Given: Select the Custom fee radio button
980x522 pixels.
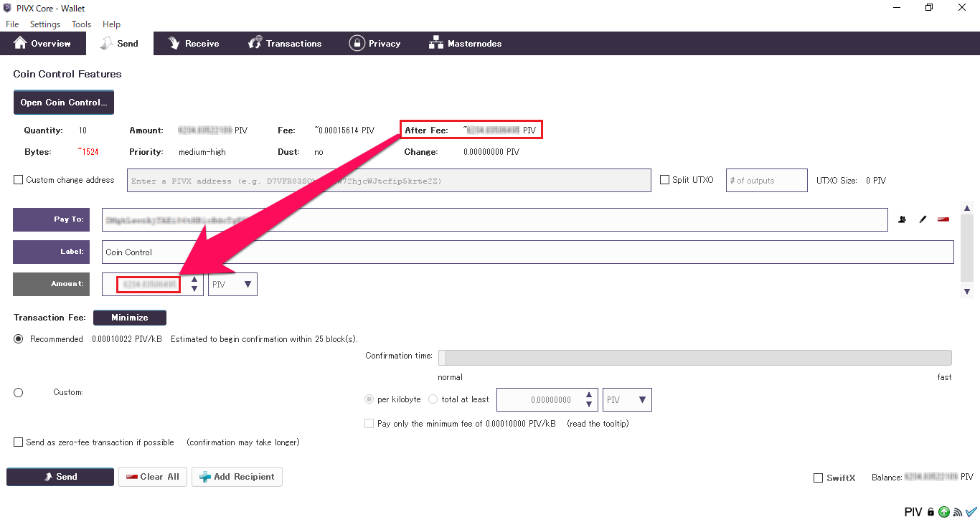Looking at the screenshot, I should pos(19,392).
